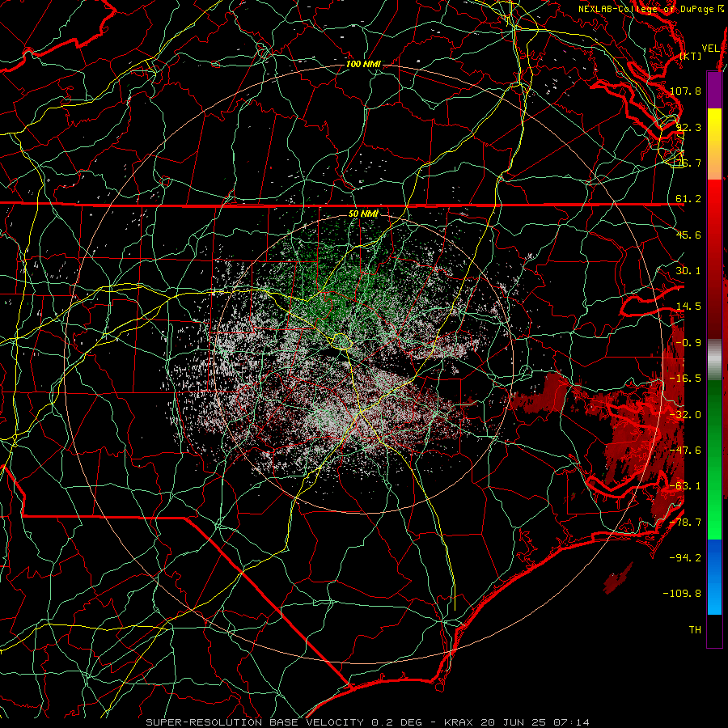The image size is (728, 728).
Task: Select the -16.5 scale value
Action: tap(685, 379)
